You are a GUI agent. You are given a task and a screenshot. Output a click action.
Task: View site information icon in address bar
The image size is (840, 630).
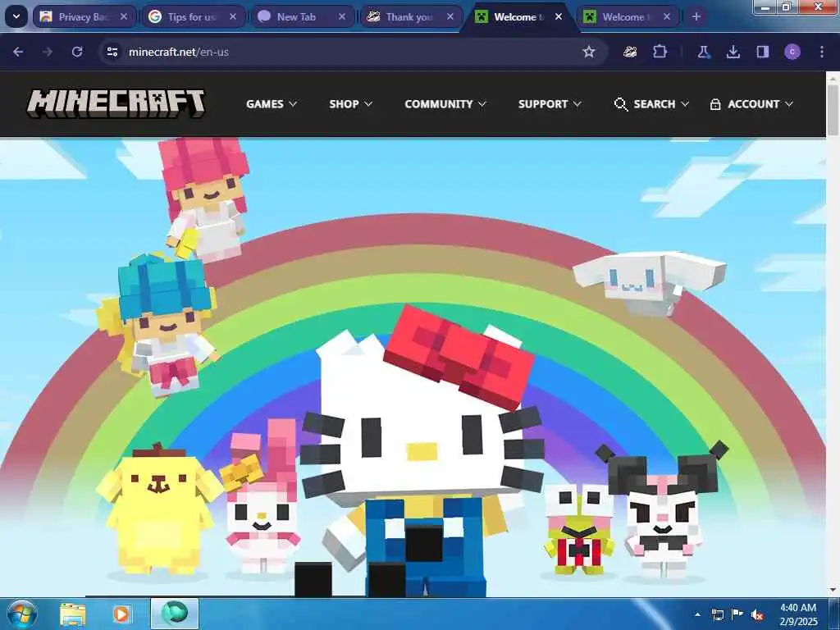112,52
